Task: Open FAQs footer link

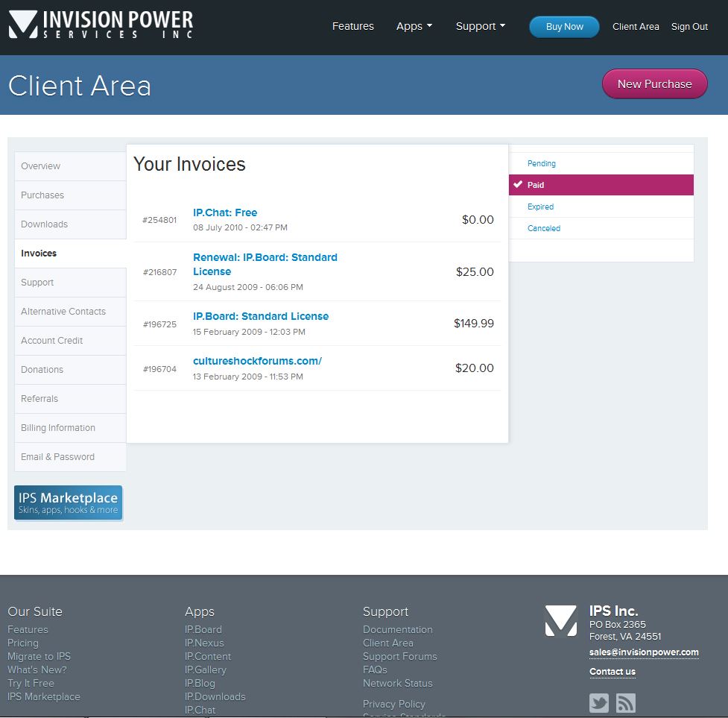Action: (x=375, y=670)
